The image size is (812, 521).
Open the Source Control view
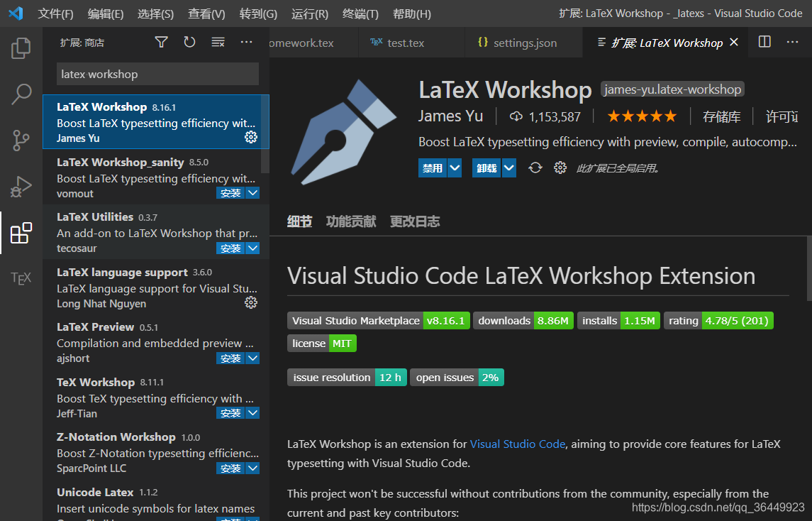click(x=21, y=140)
